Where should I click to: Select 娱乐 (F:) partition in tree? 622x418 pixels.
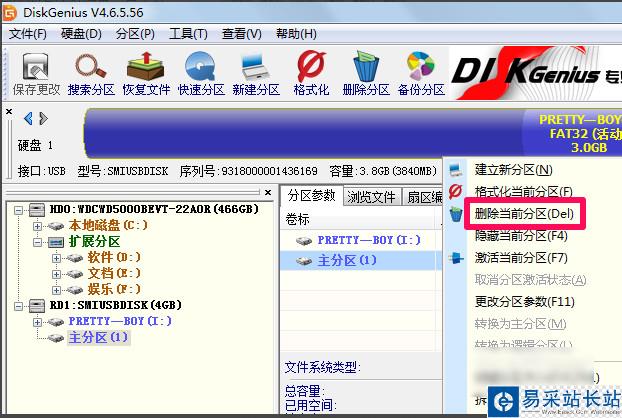pyautogui.click(x=114, y=290)
